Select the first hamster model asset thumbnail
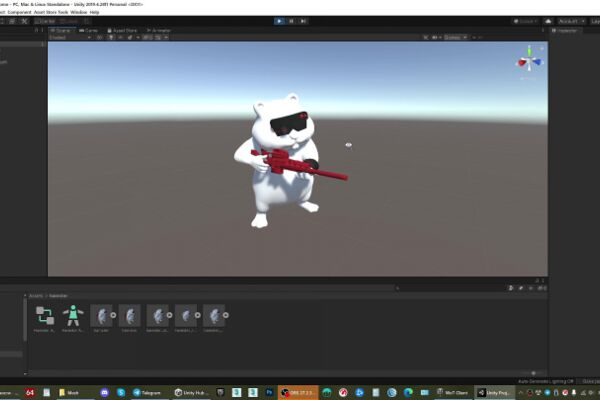The width and height of the screenshot is (600, 400). (101, 315)
